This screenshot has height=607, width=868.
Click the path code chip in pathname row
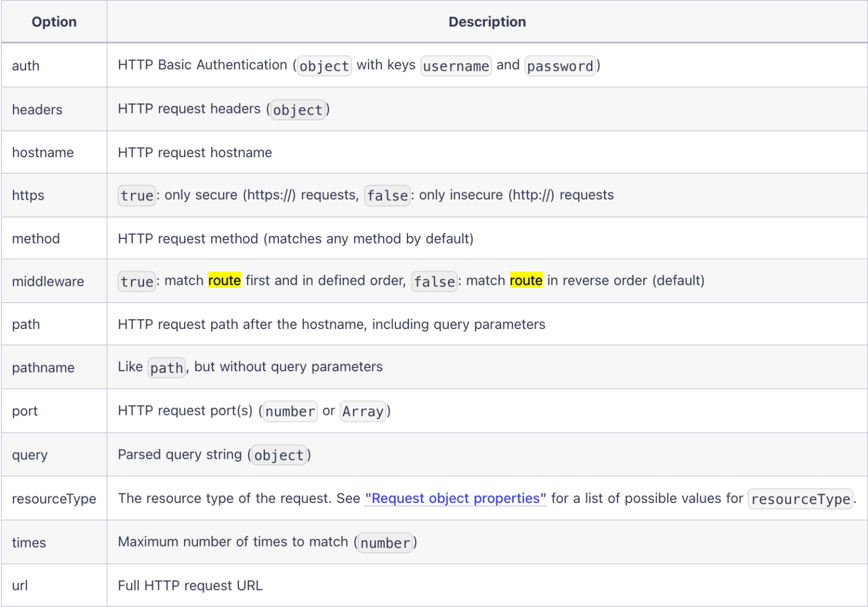click(x=166, y=367)
